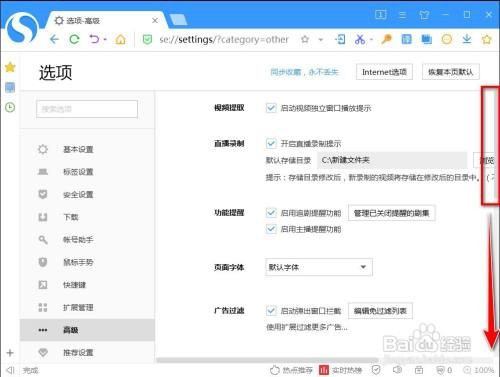The height and width of the screenshot is (377, 500).
Task: Toggle video independent window prompt checkbox
Action: 271,108
